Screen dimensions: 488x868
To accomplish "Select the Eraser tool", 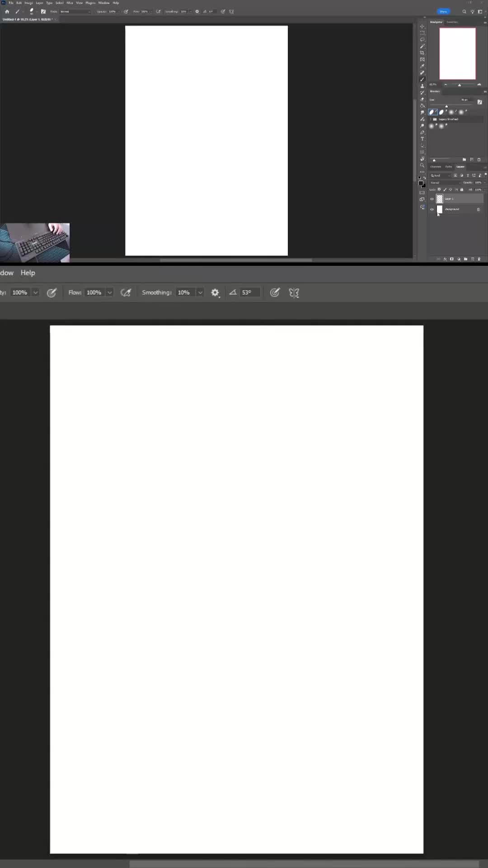I will (x=422, y=99).
